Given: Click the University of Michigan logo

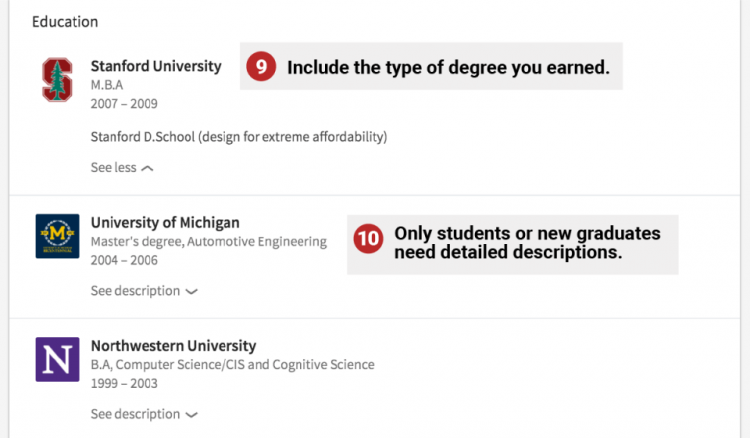Looking at the screenshot, I should (x=57, y=236).
